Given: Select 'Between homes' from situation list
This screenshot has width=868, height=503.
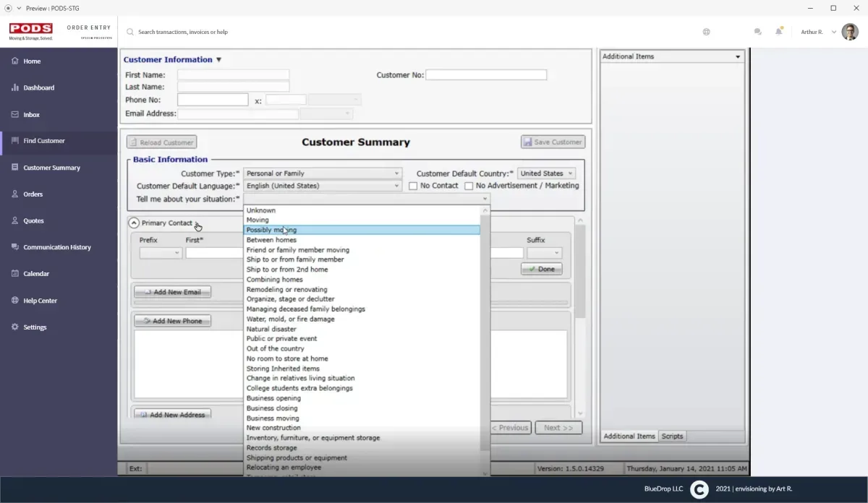Looking at the screenshot, I should [271, 240].
